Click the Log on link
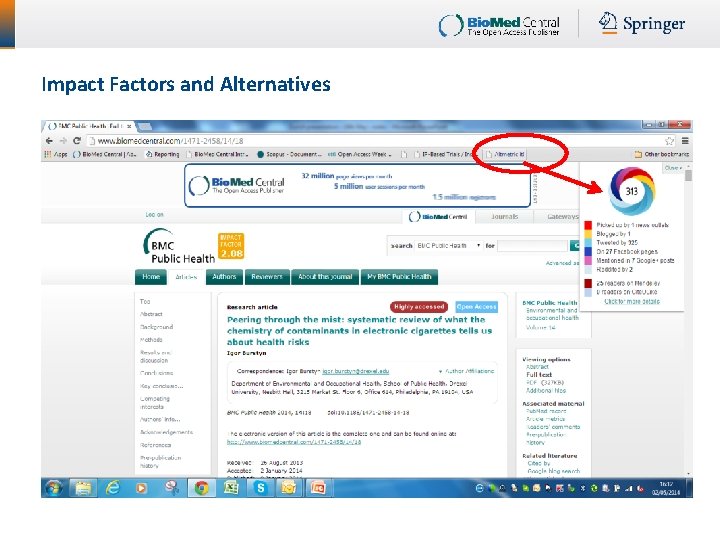Image resolution: width=720 pixels, height=540 pixels. click(x=154, y=214)
